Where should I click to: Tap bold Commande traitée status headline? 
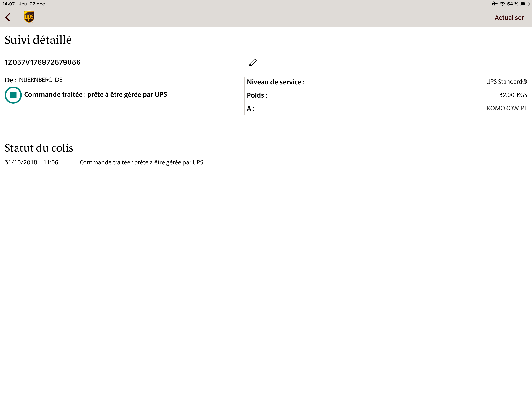(95, 94)
